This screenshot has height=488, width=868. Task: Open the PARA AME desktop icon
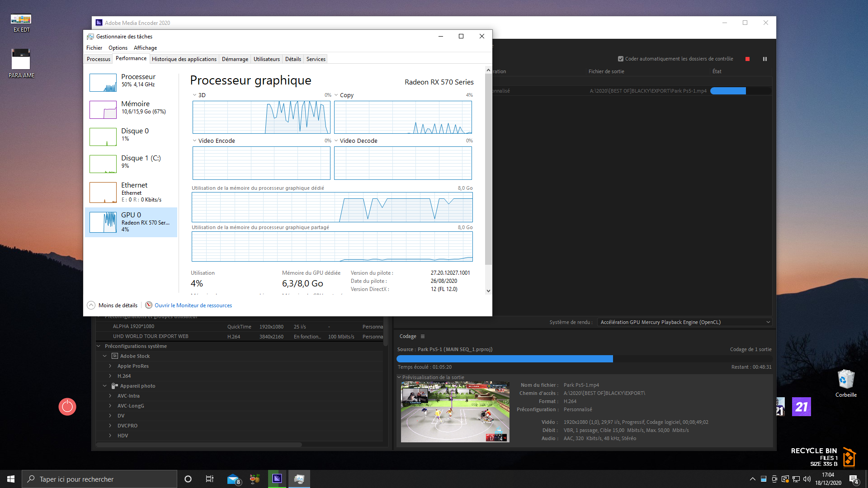(x=21, y=63)
